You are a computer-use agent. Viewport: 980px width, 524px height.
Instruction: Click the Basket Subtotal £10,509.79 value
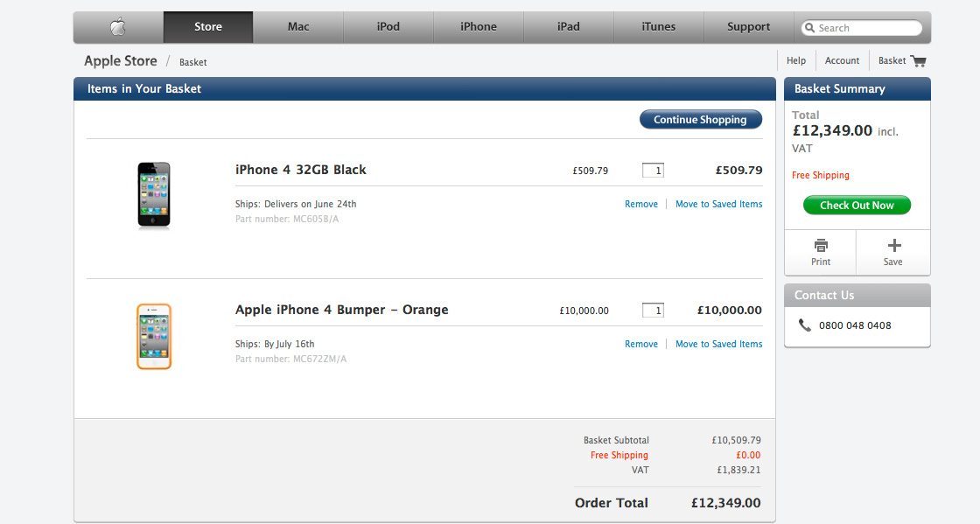736,440
